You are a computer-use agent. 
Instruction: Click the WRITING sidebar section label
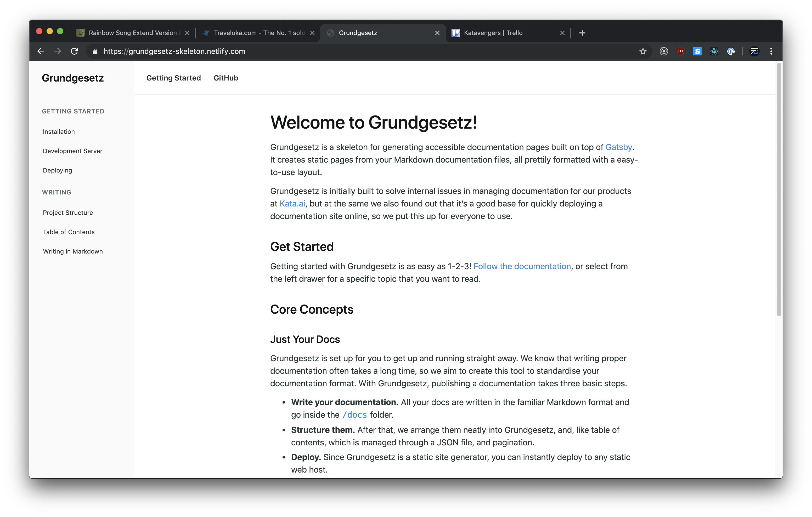click(57, 192)
